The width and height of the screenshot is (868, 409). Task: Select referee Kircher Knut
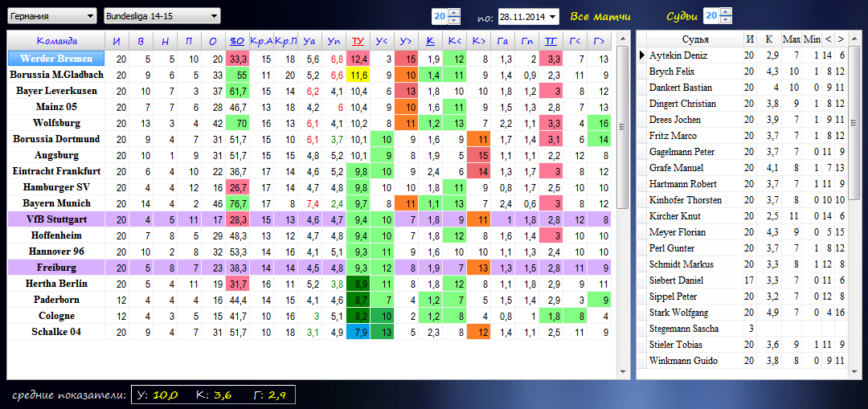click(695, 216)
